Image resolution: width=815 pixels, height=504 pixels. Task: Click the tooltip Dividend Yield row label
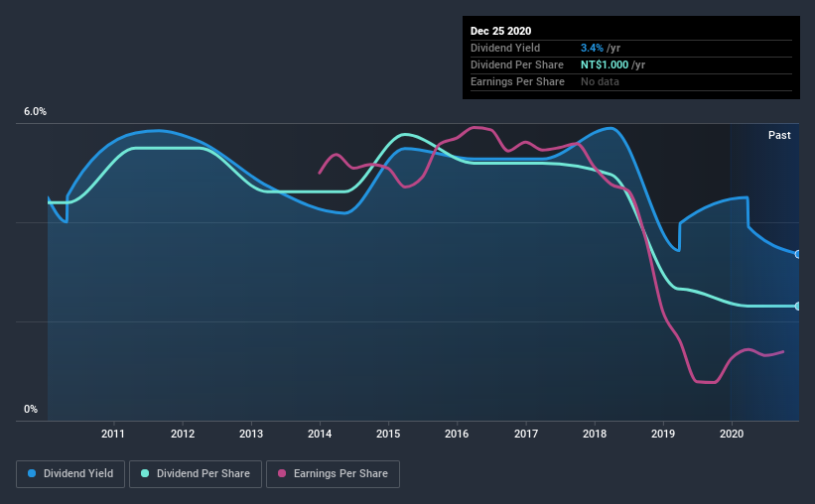(x=505, y=48)
